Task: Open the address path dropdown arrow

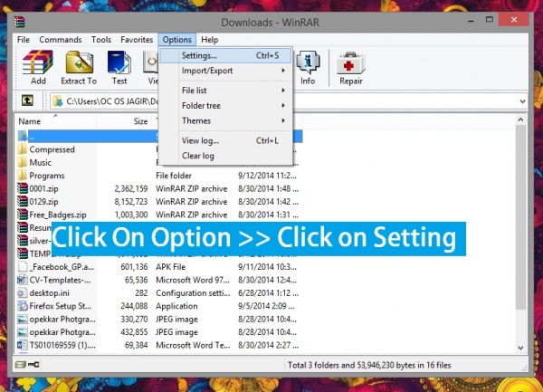Action: point(522,101)
